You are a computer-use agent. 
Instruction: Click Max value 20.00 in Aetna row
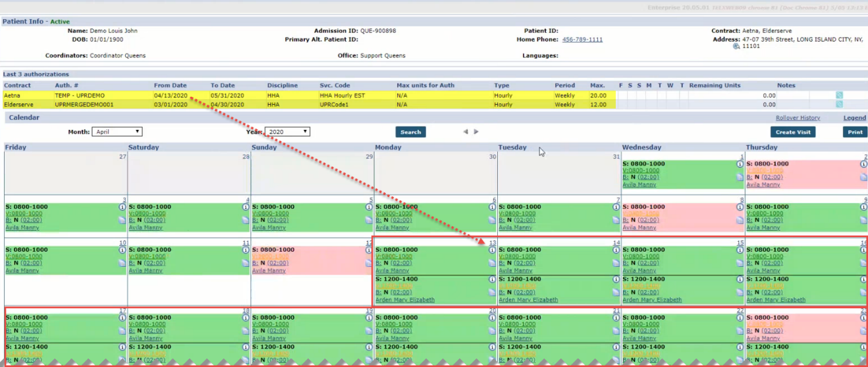(597, 96)
